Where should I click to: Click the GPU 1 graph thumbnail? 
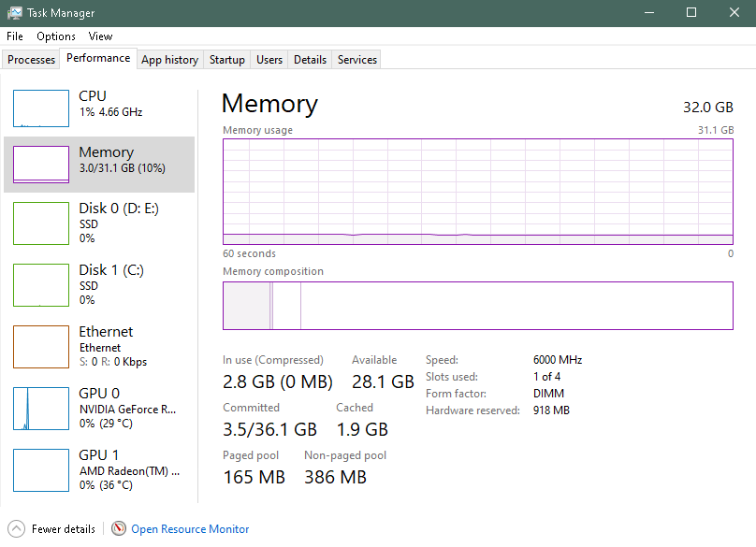pos(41,470)
